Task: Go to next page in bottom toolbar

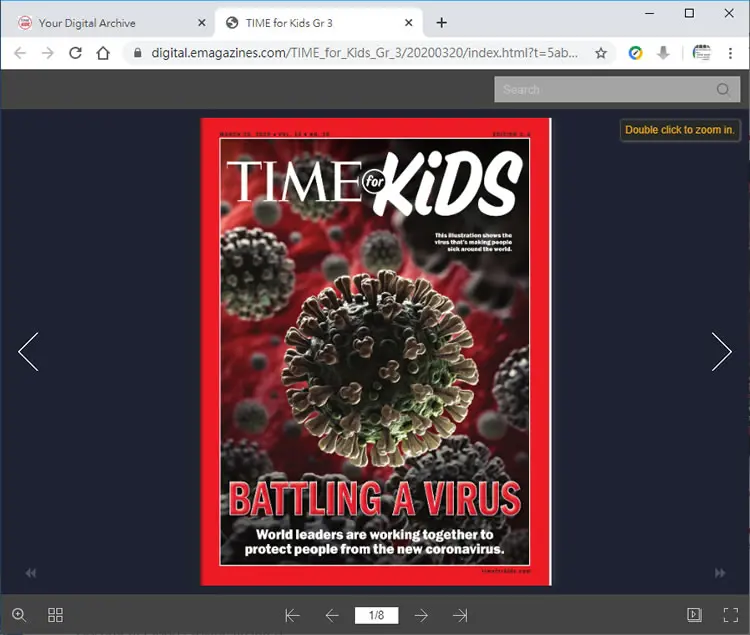Action: (421, 615)
